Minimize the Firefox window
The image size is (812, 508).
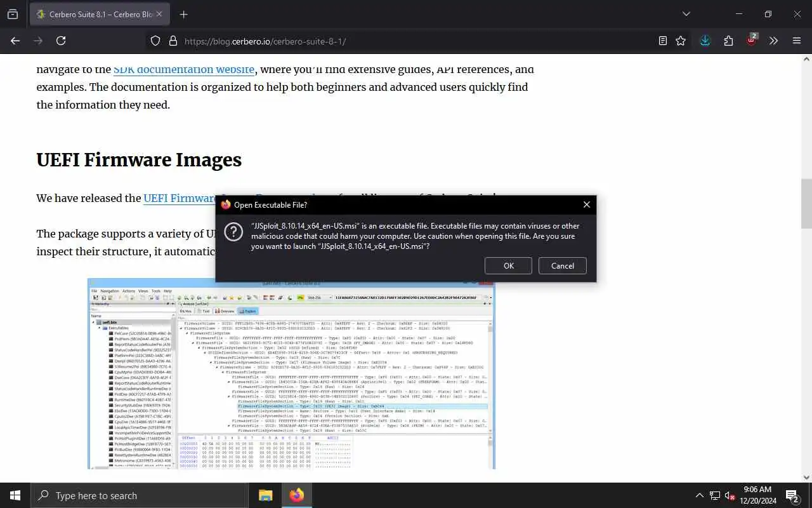pyautogui.click(x=739, y=14)
